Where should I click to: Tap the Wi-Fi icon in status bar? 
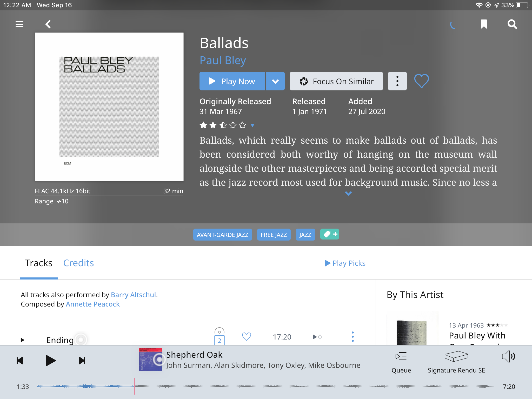coord(479,5)
